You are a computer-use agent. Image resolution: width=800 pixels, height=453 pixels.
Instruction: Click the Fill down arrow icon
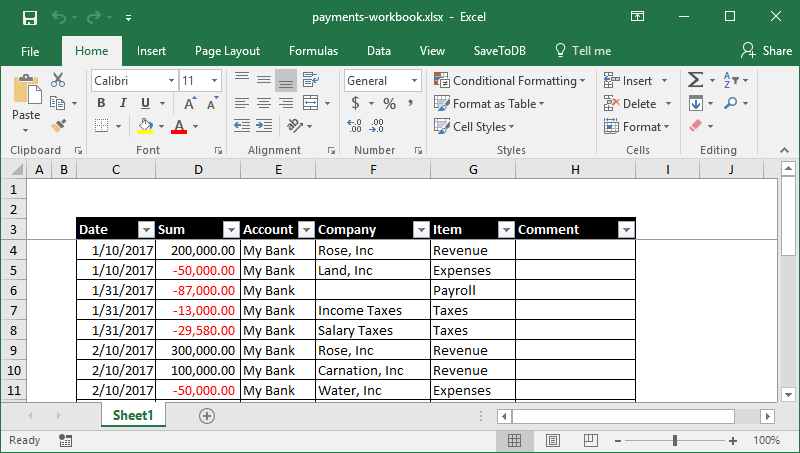point(695,103)
